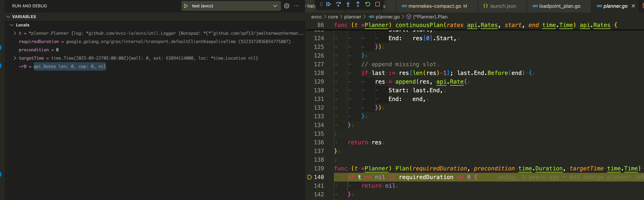
Task: Click the evcc breadcrumb
Action: (x=317, y=17)
